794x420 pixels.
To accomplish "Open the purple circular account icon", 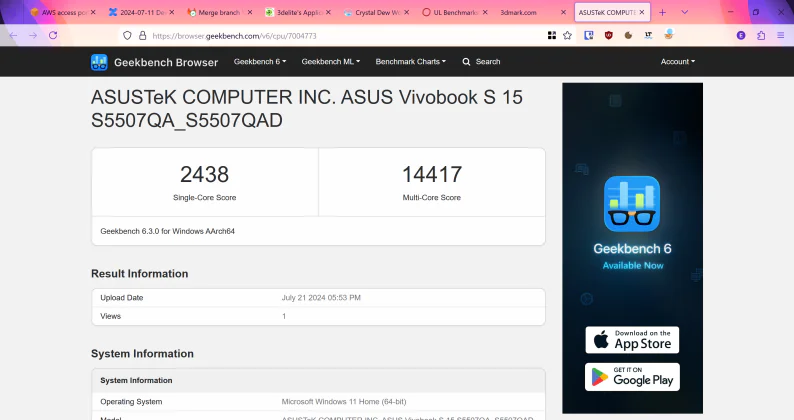I will click(741, 35).
